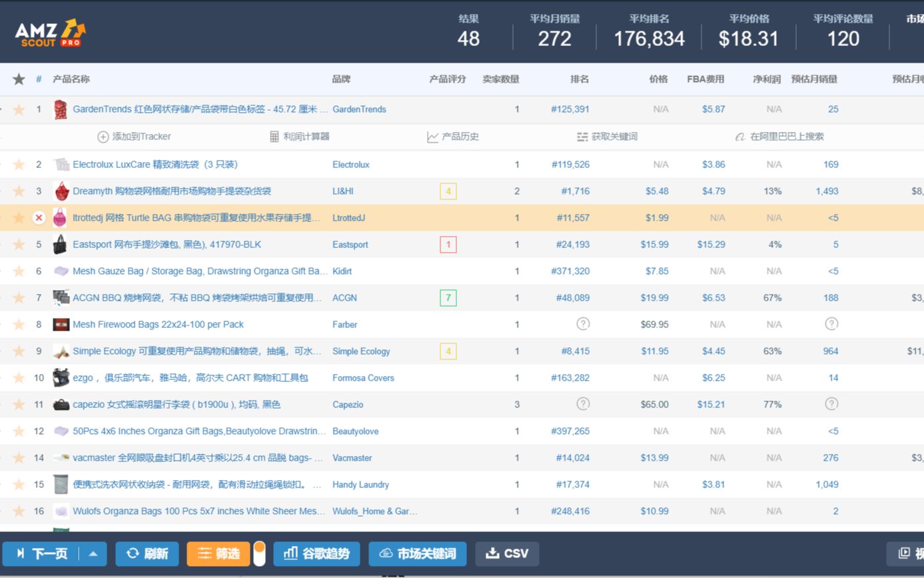Open 市场关键词 market keywords

[x=418, y=553]
